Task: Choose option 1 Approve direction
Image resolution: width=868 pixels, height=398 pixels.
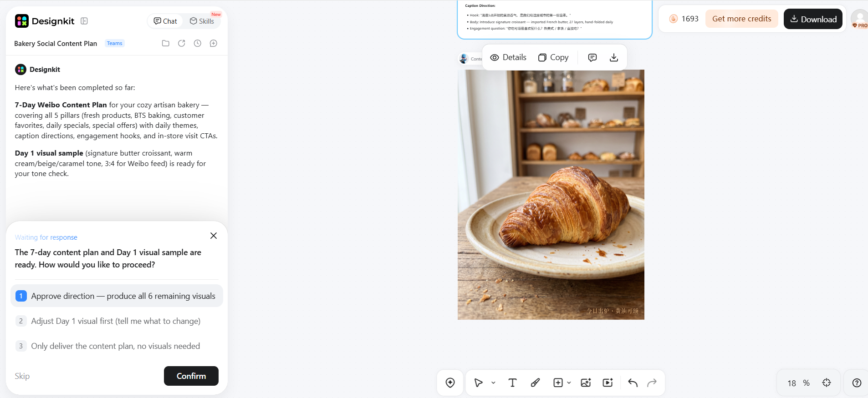Action: 117,296
